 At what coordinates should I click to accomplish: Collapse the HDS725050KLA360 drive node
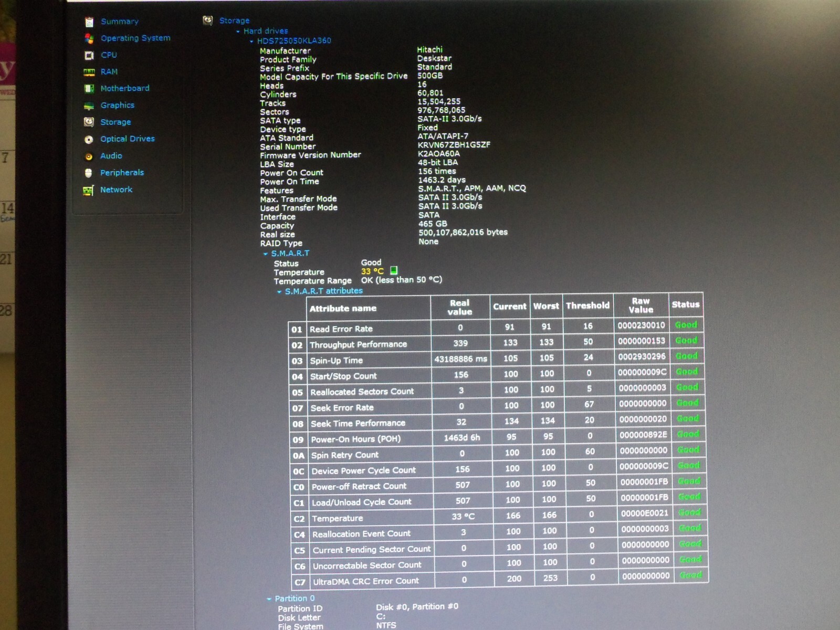[x=251, y=41]
